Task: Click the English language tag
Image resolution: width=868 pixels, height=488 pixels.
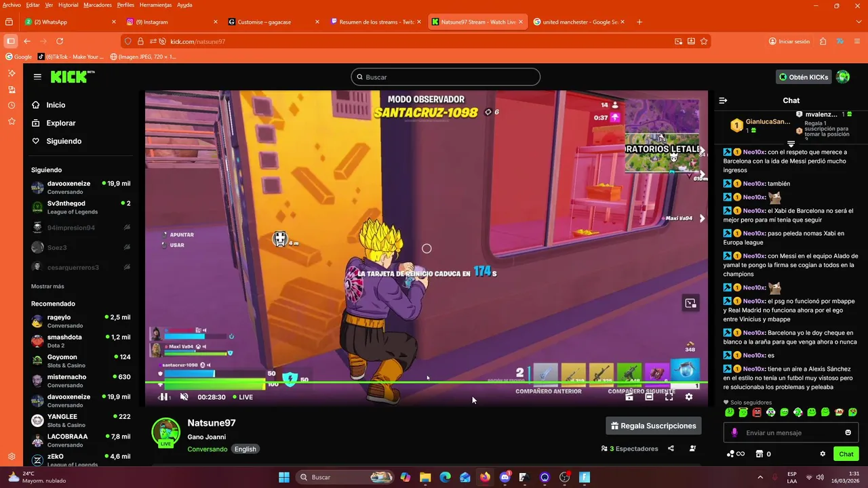Action: coord(245,449)
